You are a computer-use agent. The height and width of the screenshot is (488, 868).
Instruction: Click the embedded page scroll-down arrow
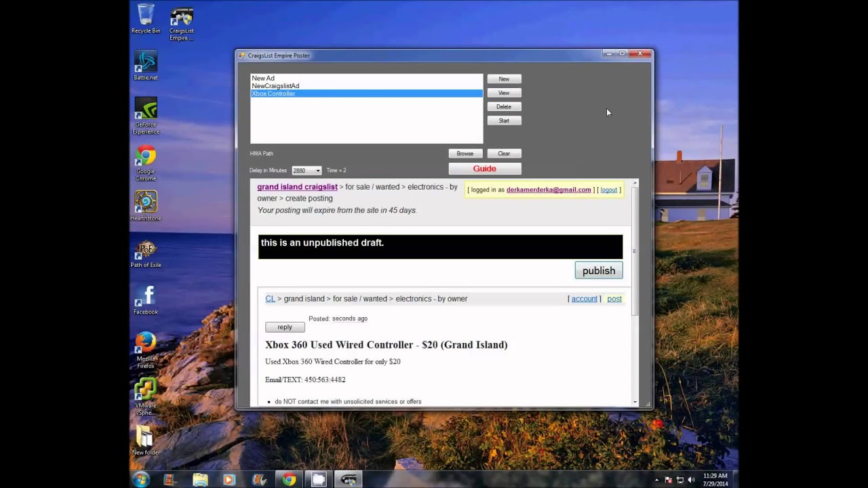[x=635, y=403]
